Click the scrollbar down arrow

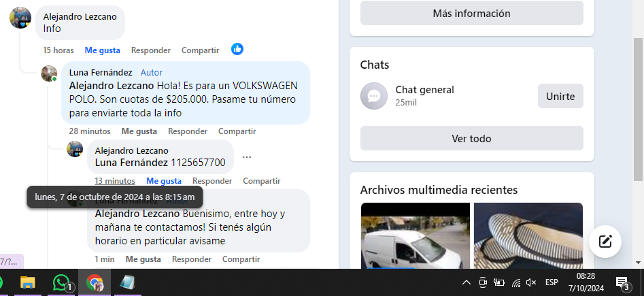(639, 262)
